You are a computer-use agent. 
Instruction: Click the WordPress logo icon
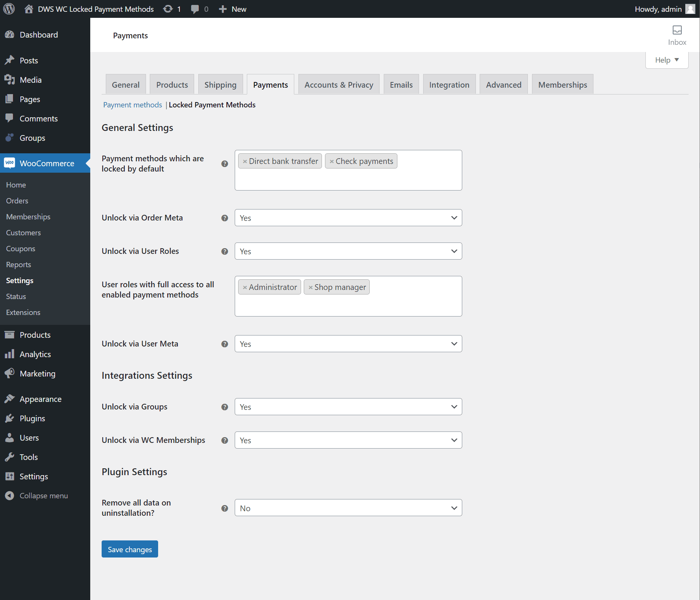(x=9, y=9)
